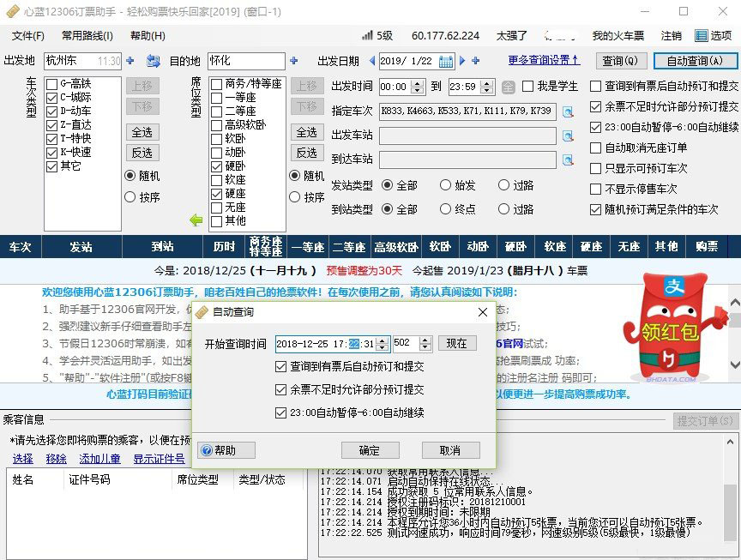
Task: Click the 全 all-day time icon
Action: [x=508, y=87]
